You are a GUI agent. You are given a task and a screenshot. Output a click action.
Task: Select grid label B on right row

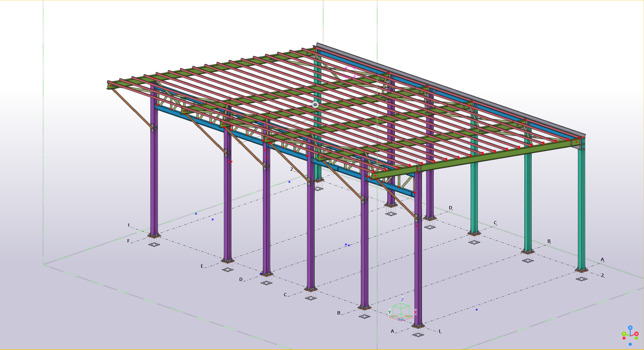(549, 241)
